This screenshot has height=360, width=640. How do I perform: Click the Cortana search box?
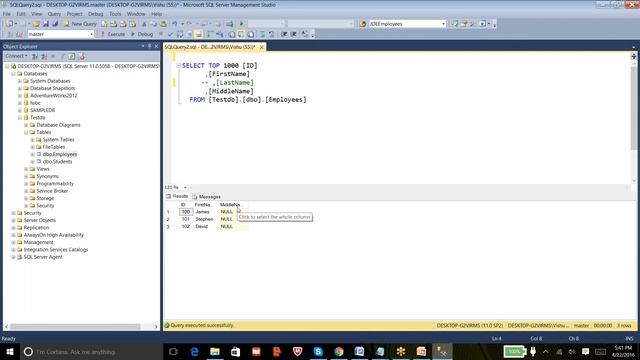[91, 351]
